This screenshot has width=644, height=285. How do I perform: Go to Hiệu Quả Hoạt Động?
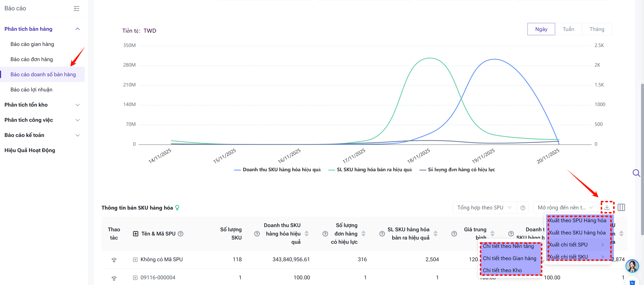pos(30,150)
